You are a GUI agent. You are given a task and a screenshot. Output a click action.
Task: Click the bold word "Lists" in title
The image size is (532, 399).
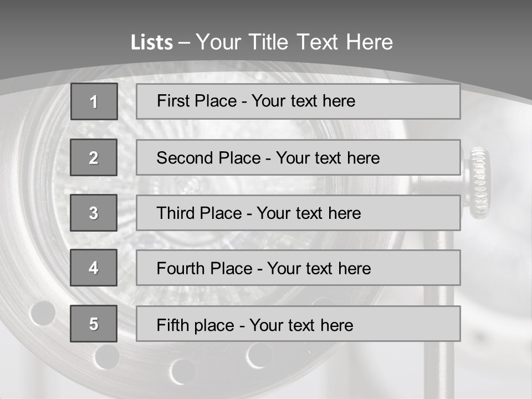click(152, 43)
